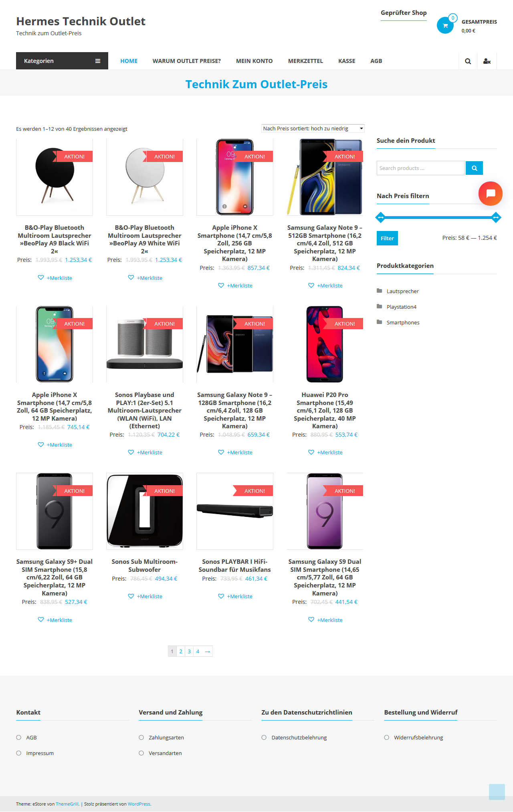The height and width of the screenshot is (812, 513).
Task: Open WARUM OUTLET PREISE? menu item
Action: click(187, 61)
